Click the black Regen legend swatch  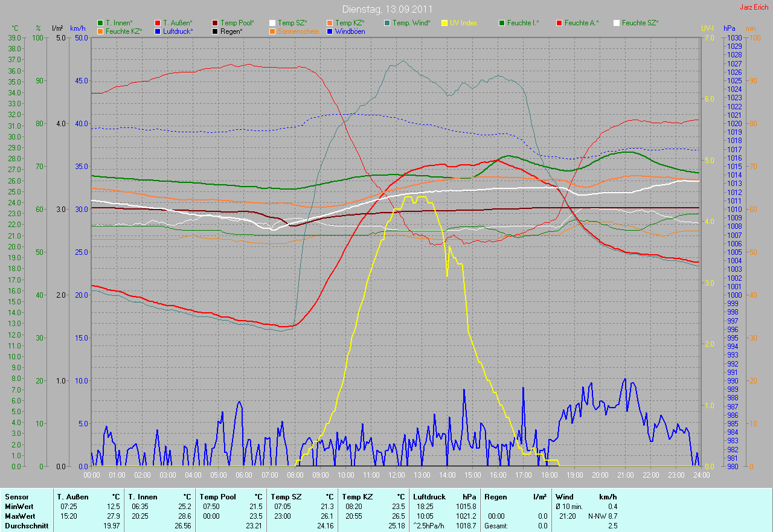[x=216, y=31]
